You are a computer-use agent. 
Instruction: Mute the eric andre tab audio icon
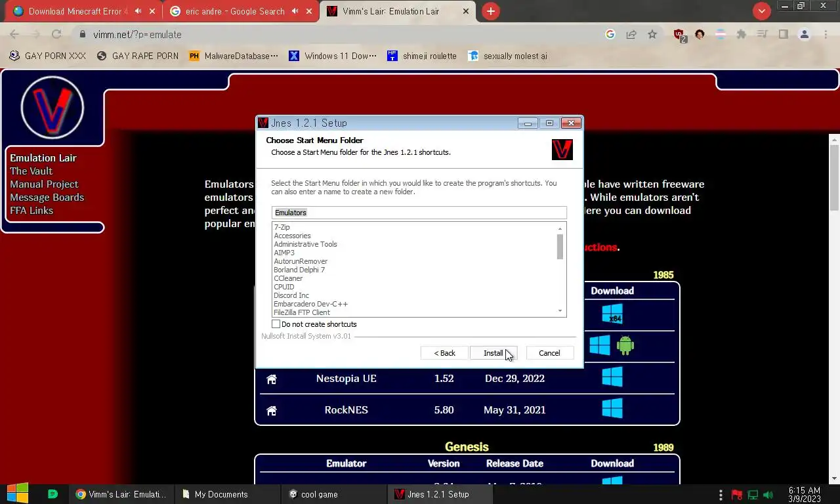tap(294, 11)
